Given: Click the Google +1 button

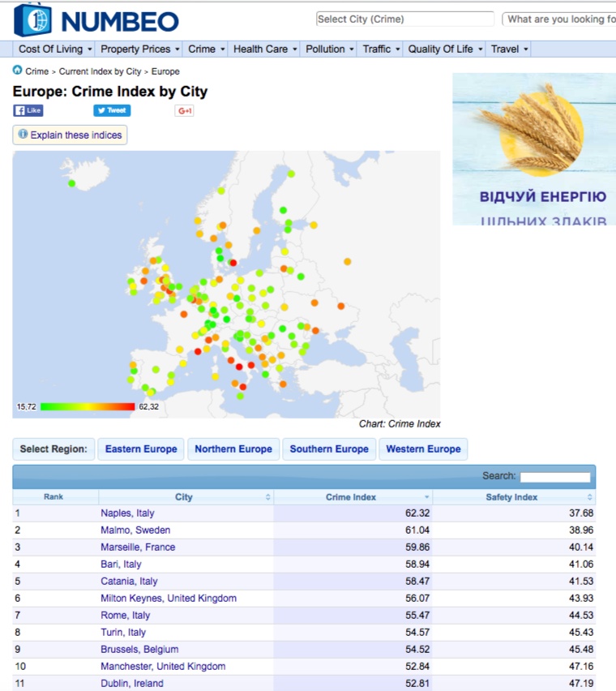Looking at the screenshot, I should (x=185, y=111).
